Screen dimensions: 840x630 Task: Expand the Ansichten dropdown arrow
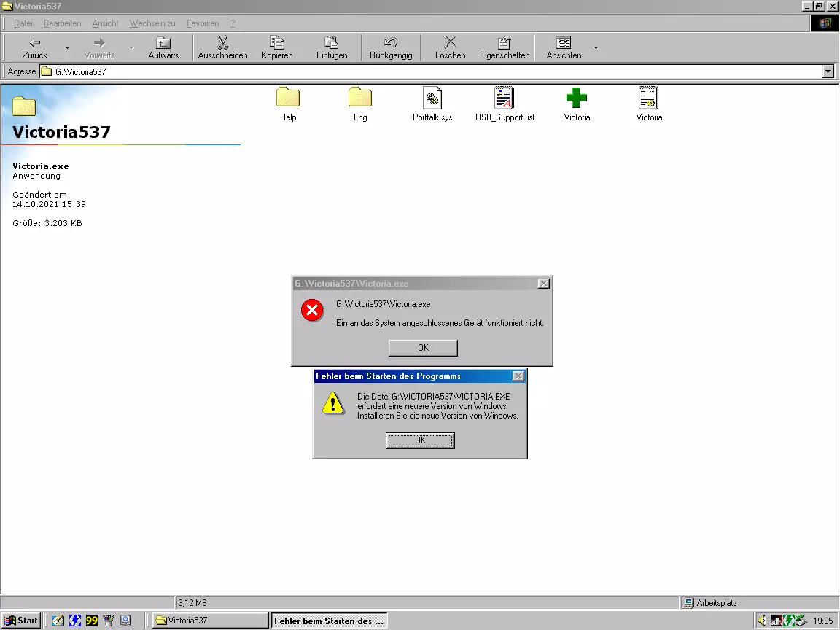596,47
